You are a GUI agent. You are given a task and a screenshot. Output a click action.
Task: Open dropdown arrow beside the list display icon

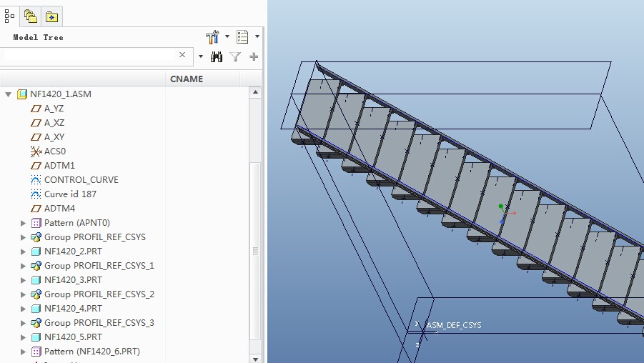[x=257, y=36]
